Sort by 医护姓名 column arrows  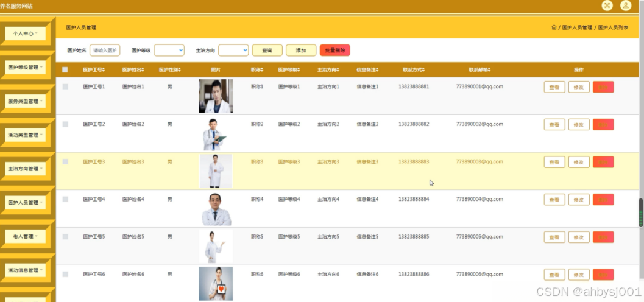(143, 70)
